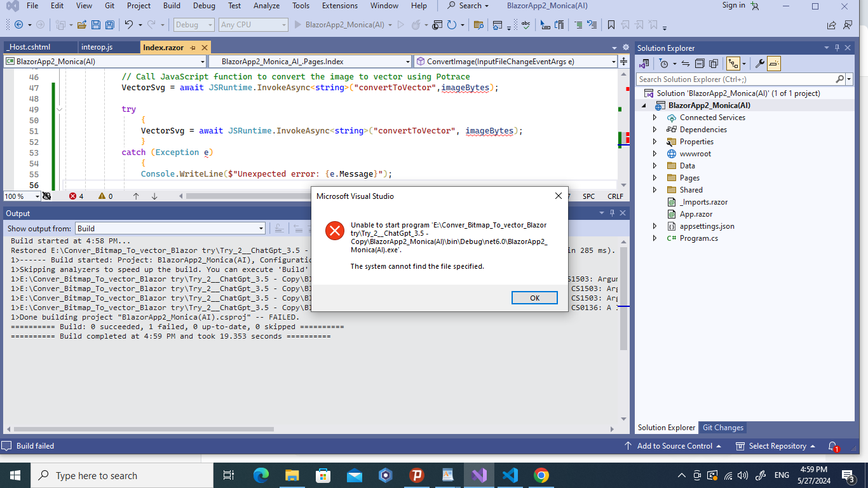Click the Windows search box in the taskbar

(123, 475)
